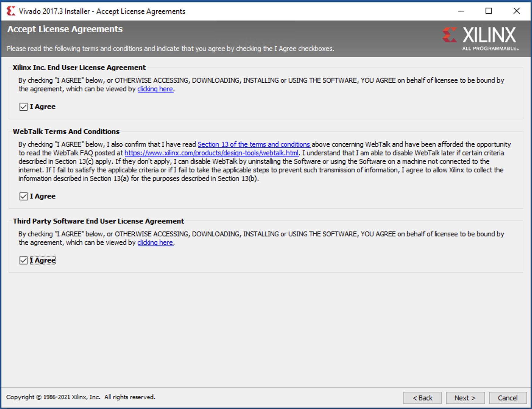
Task: Cancel the Vivado installation
Action: pos(507,398)
